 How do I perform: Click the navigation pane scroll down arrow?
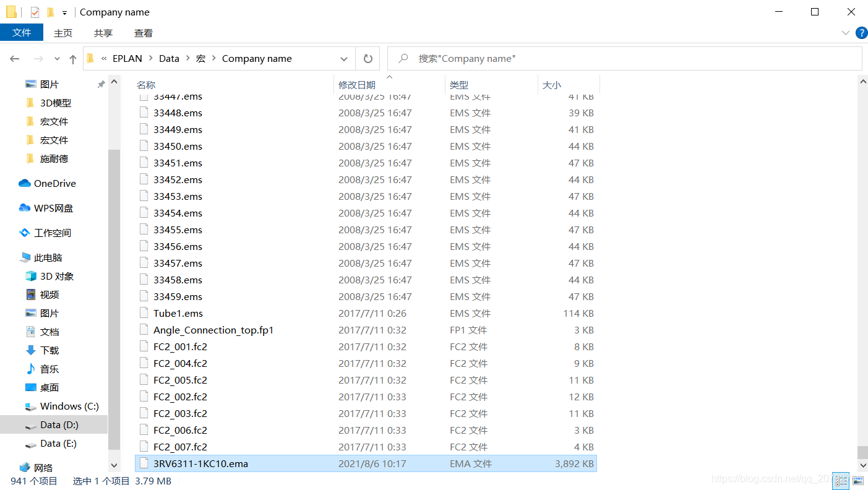point(114,465)
